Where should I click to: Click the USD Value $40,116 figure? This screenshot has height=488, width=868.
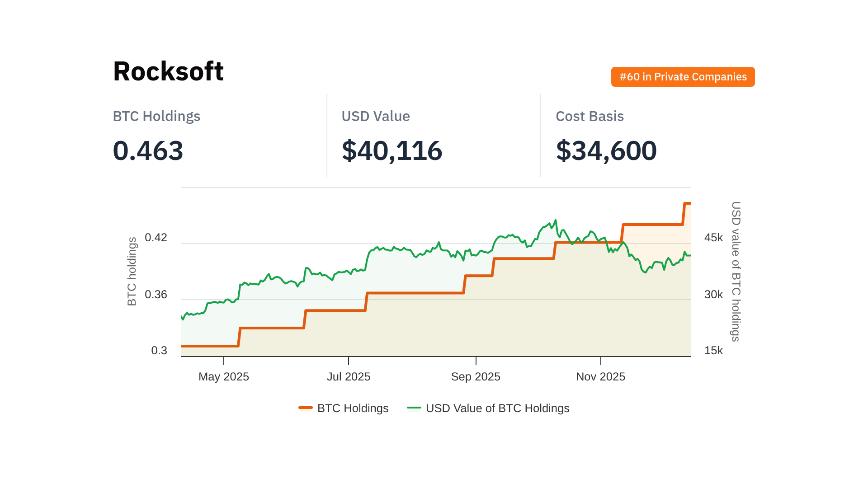coord(392,150)
